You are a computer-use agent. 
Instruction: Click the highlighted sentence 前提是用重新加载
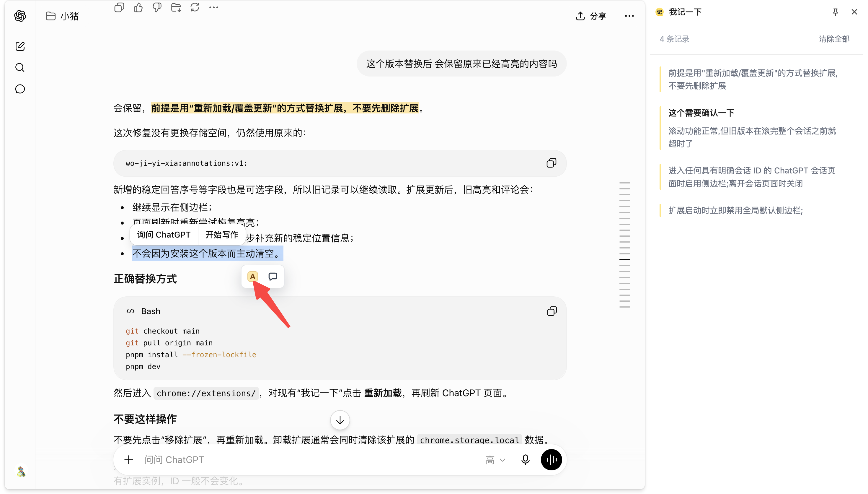point(285,108)
